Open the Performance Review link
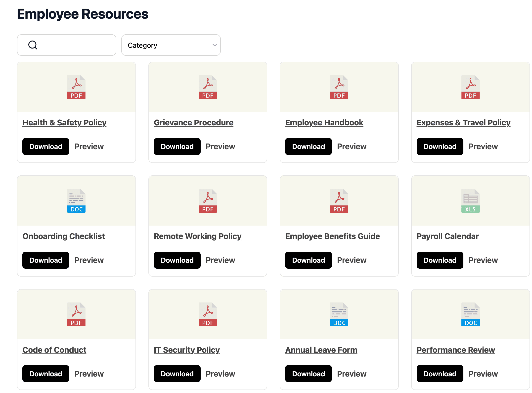Image resolution: width=532 pixels, height=393 pixels. [456, 350]
